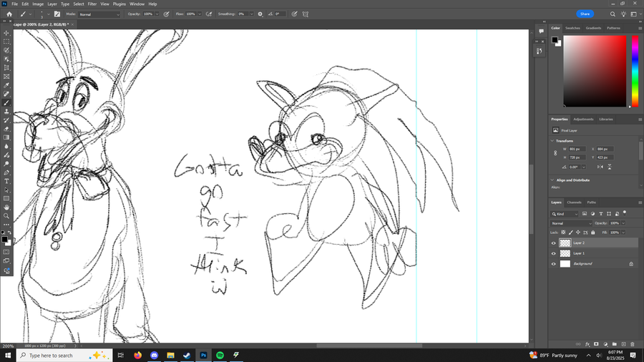The image size is (644, 362).
Task: Select the Eyedropper tool
Action: pos(6,85)
